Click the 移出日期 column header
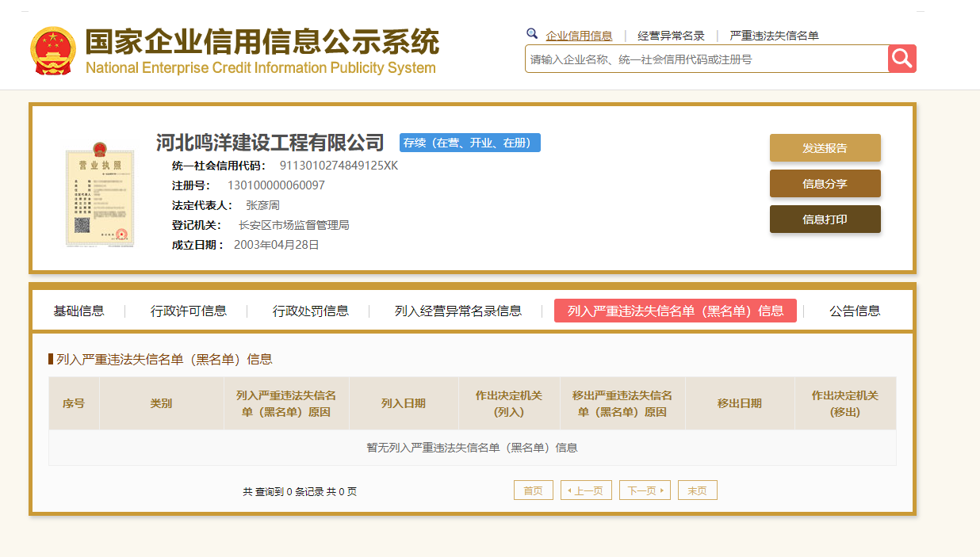 (740, 403)
